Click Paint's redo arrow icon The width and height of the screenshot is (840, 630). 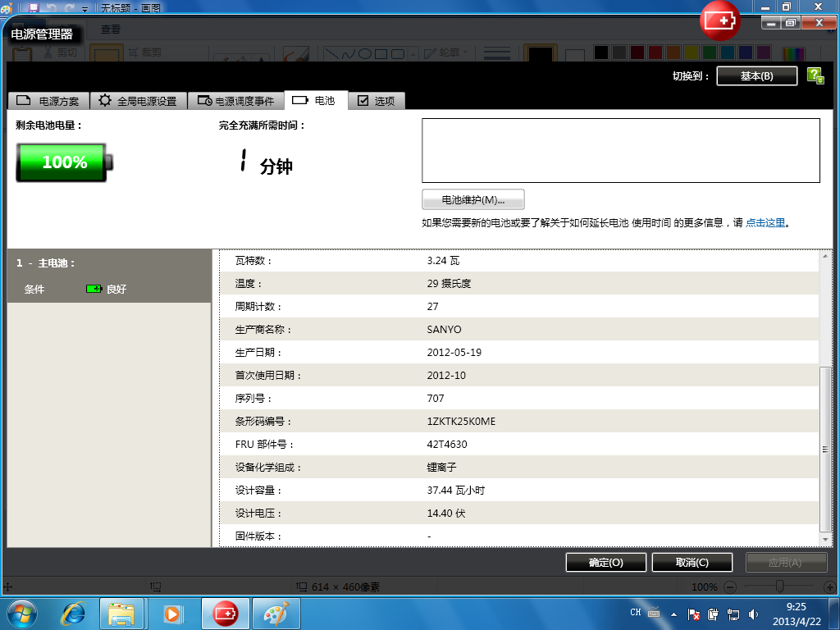coord(69,7)
